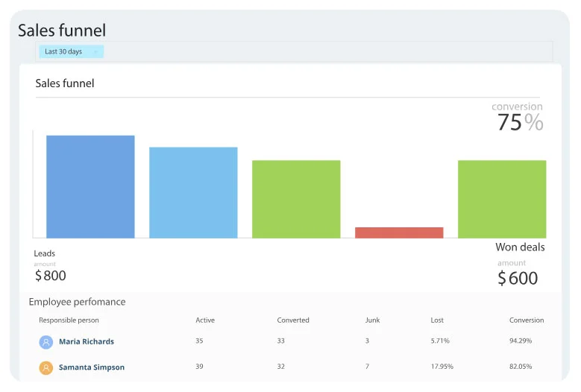Select the light blue funnel bar
The width and height of the screenshot is (581, 392).
click(193, 192)
